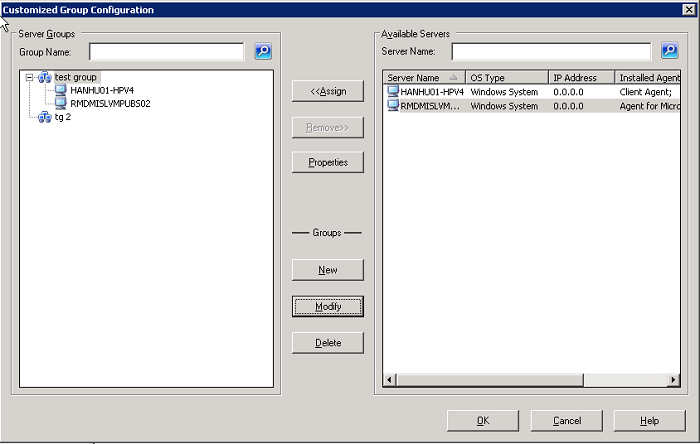
Task: Close the Customized Group Configuration dialog
Action: point(689,9)
